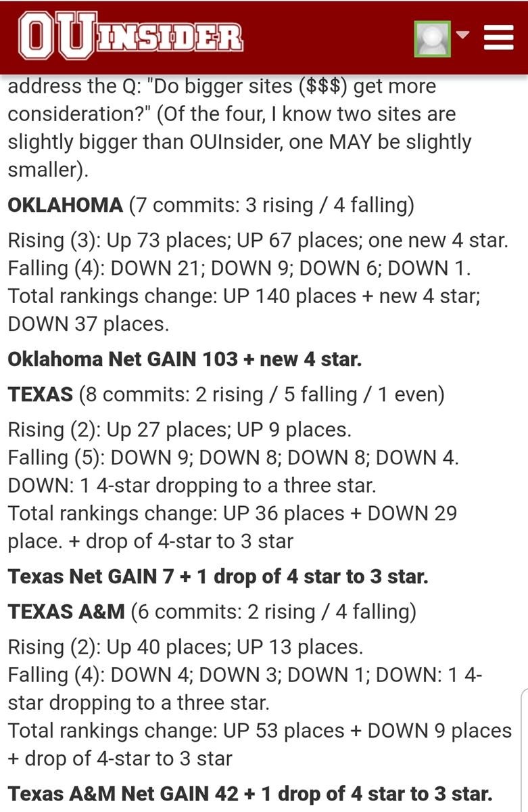Click the "UP 140 places" total rankings line
This screenshot has height=812, width=528.
(x=243, y=296)
